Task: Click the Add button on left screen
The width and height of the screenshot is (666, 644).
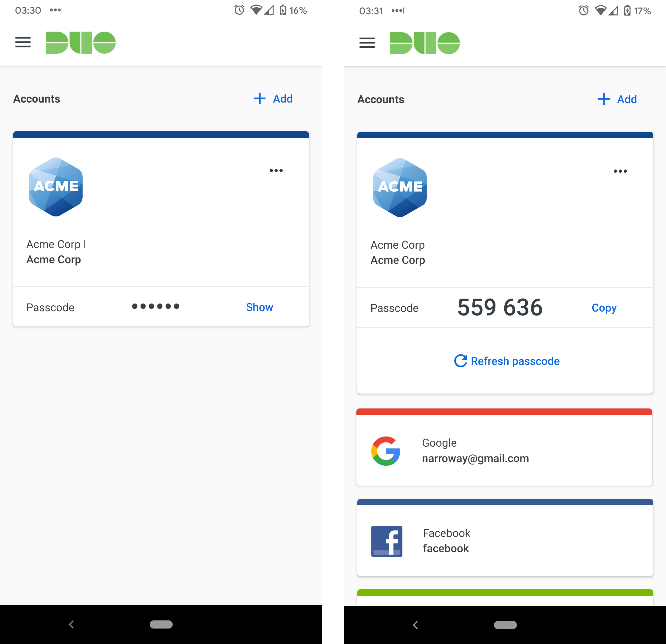Action: pyautogui.click(x=273, y=99)
